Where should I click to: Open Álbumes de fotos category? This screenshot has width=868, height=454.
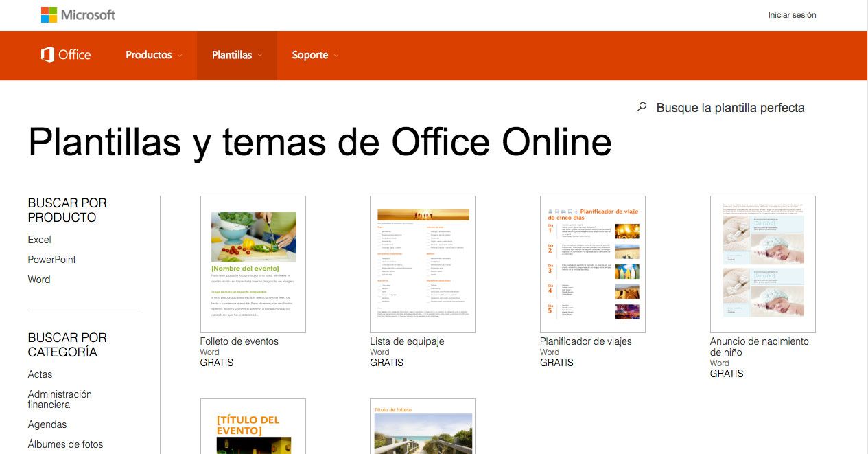point(65,444)
